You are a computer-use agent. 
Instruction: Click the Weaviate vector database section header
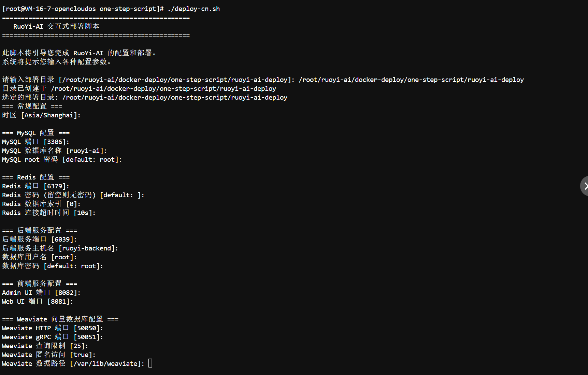coord(60,319)
